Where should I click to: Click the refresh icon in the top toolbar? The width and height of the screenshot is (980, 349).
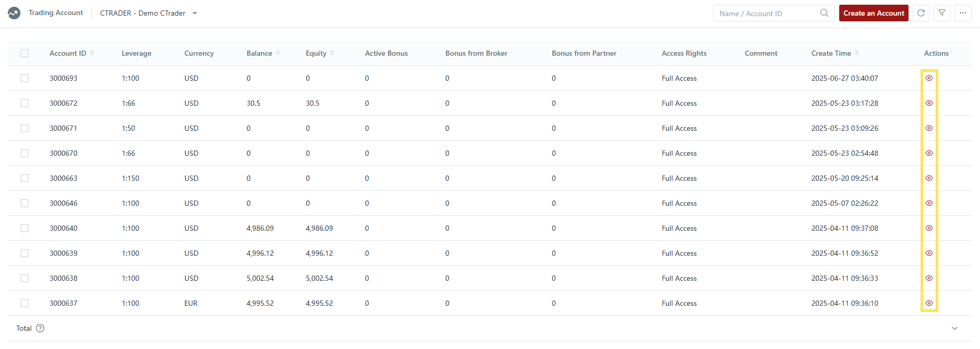point(921,13)
